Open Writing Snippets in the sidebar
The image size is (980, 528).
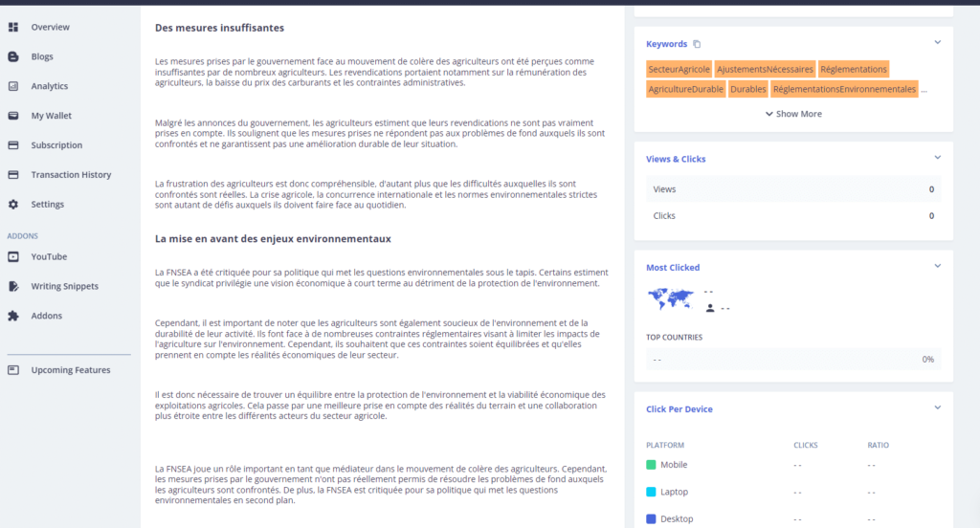pyautogui.click(x=64, y=286)
